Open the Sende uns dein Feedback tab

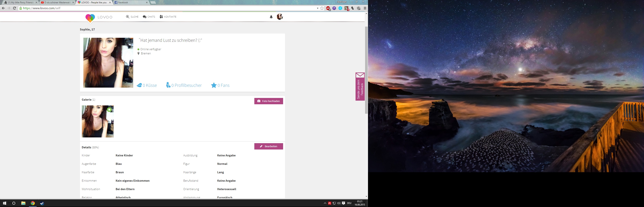(360, 86)
